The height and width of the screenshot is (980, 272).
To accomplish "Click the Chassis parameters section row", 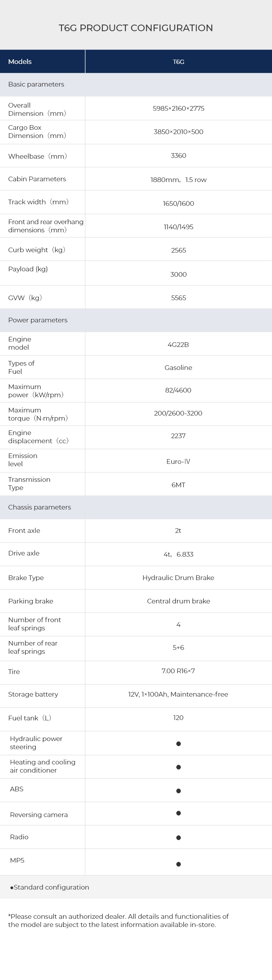I will [x=40, y=507].
